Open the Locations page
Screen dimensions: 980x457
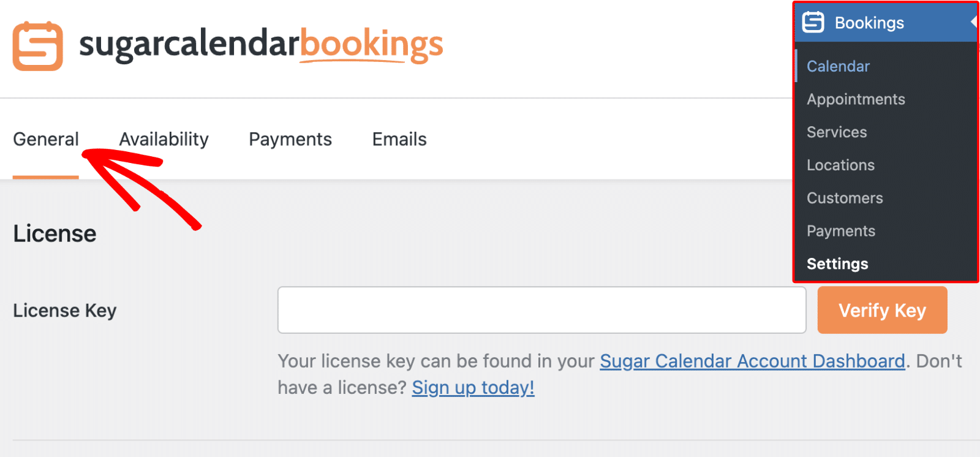[x=840, y=165]
